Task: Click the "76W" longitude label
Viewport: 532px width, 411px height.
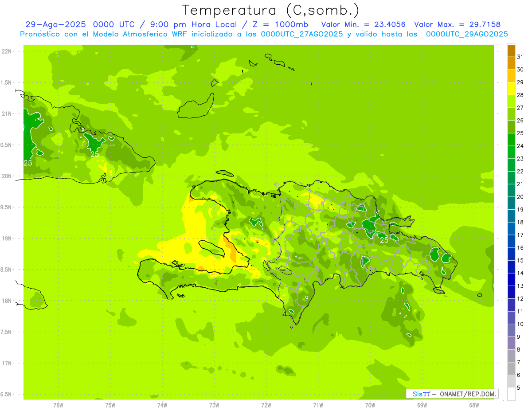Action: click(58, 405)
